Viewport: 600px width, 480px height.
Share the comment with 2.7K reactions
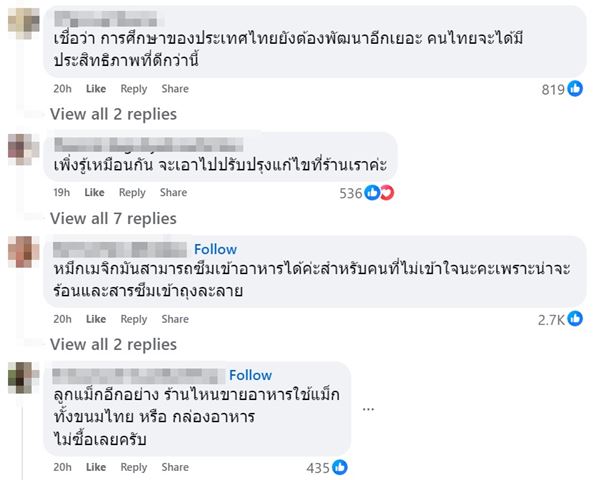point(175,319)
